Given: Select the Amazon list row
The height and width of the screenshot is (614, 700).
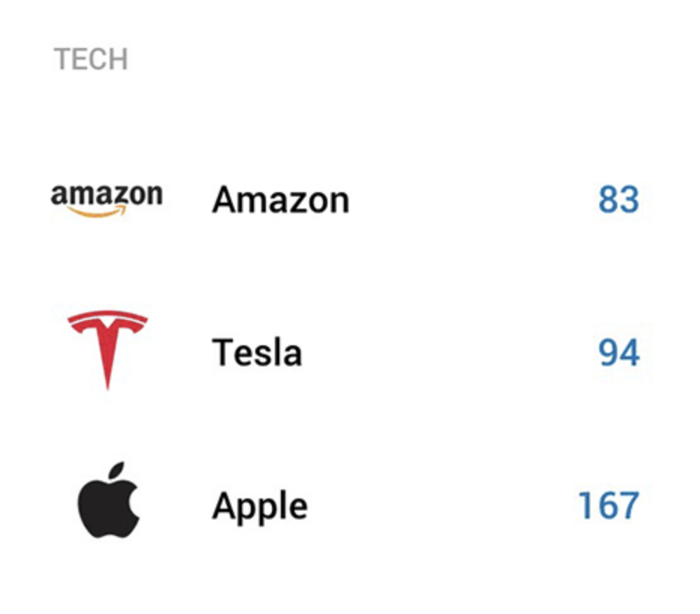Looking at the screenshot, I should [x=345, y=200].
